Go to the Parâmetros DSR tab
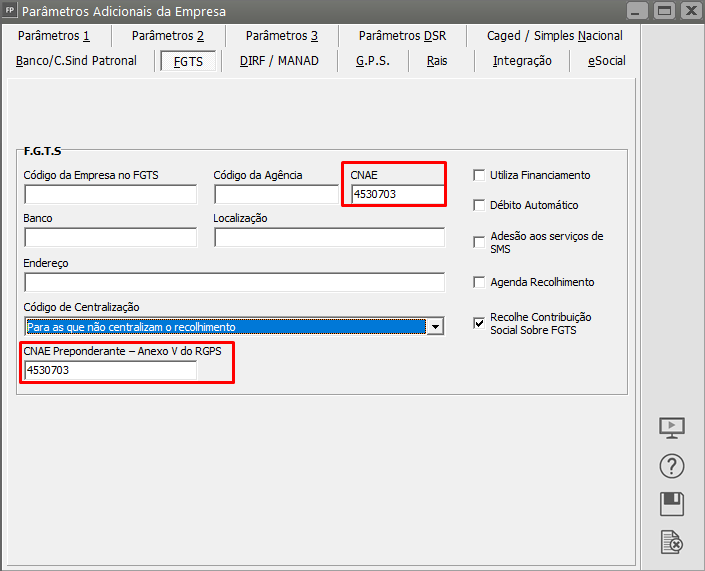705x571 pixels. (x=402, y=36)
